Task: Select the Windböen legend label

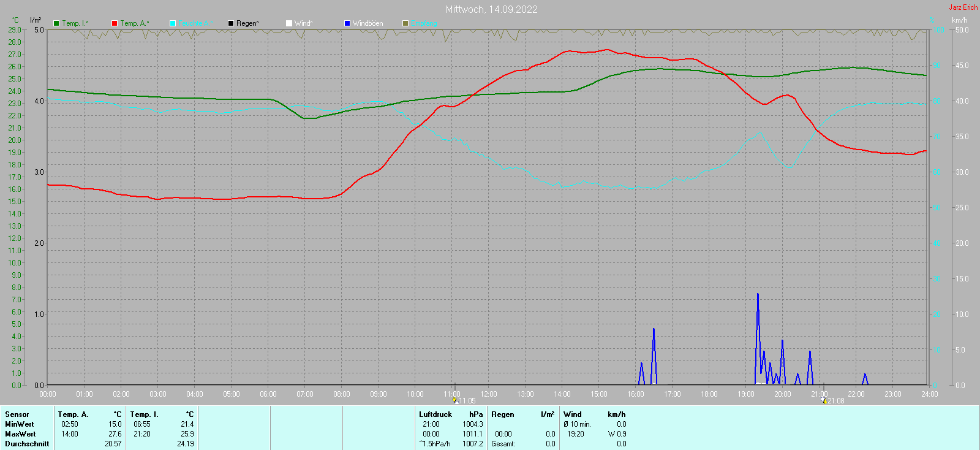Action: 367,23
